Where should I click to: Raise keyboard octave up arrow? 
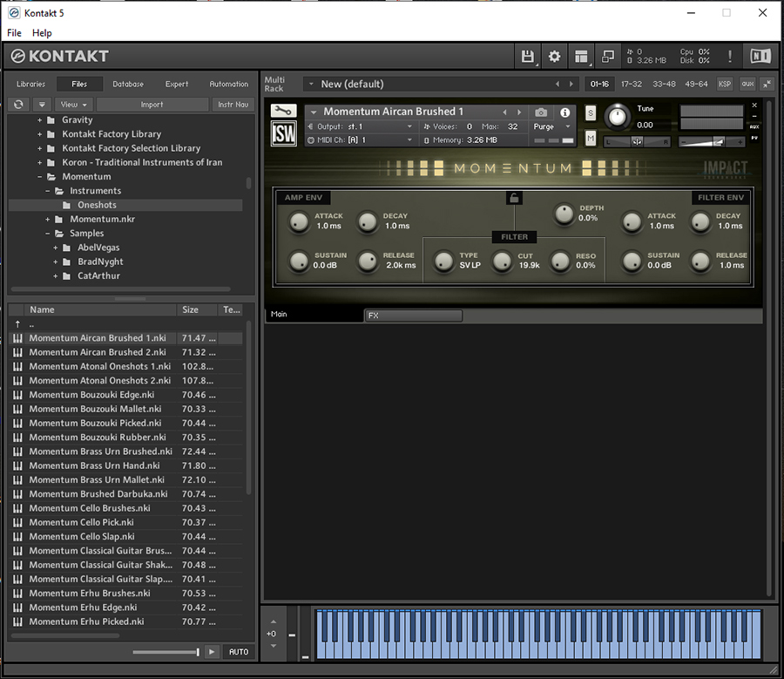[273, 621]
